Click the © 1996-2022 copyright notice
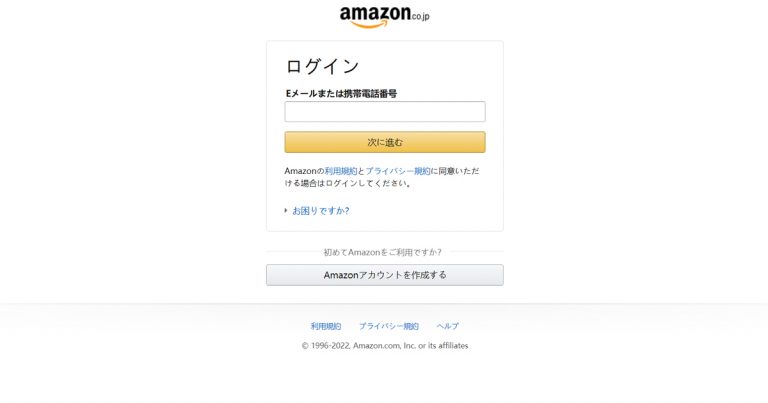Screen dimensions: 768x403 [x=384, y=346]
